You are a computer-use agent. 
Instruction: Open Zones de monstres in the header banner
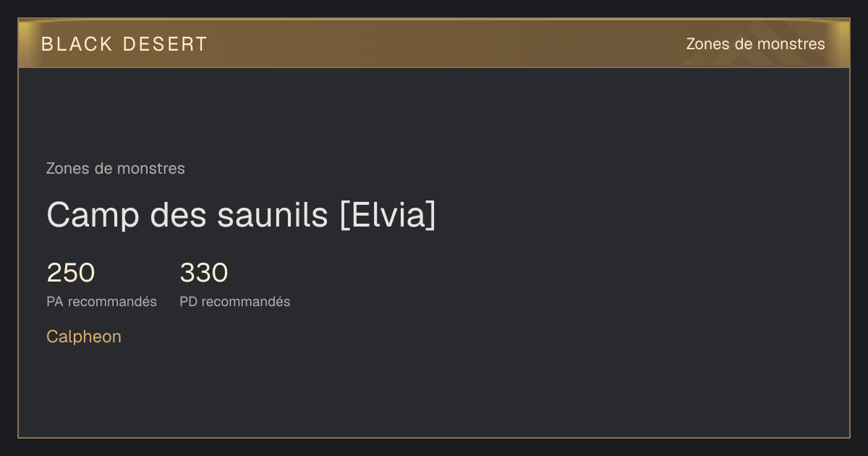755,44
